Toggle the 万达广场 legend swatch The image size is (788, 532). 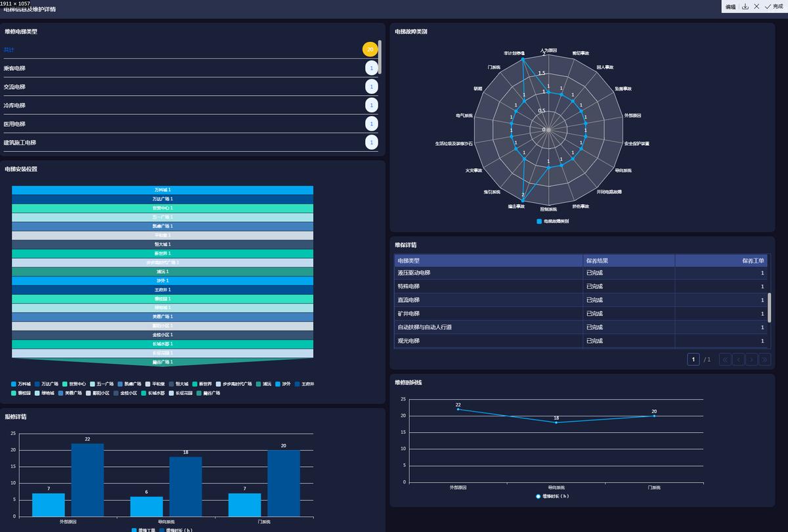[38, 384]
